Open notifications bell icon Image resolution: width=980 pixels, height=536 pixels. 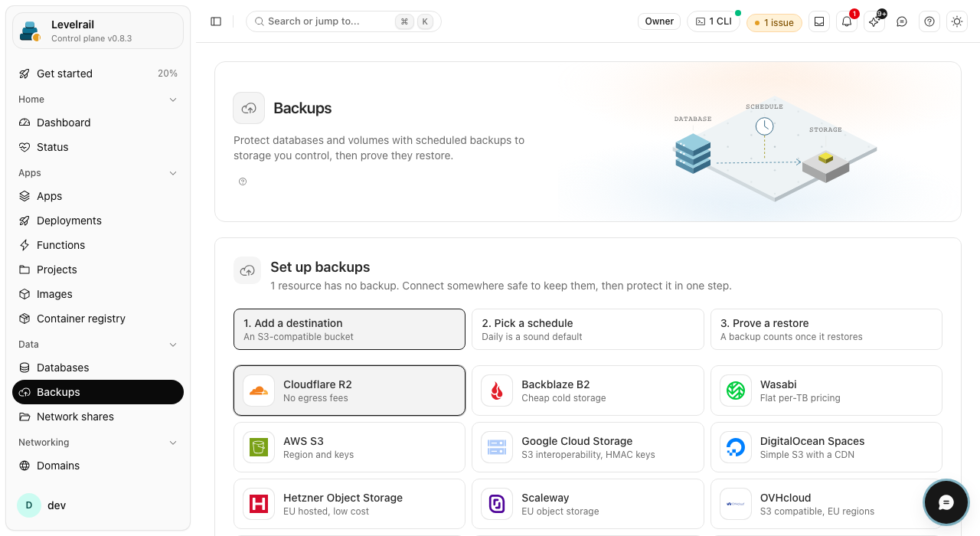[x=847, y=21]
